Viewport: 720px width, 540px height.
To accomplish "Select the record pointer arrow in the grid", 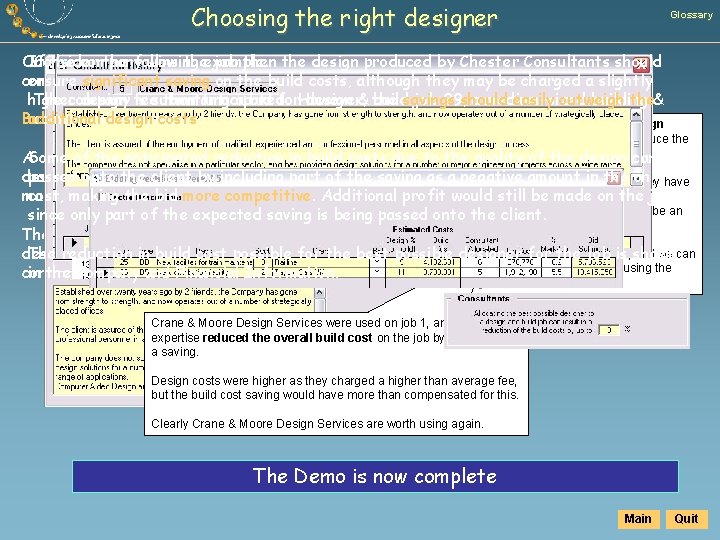I will 74,242.
